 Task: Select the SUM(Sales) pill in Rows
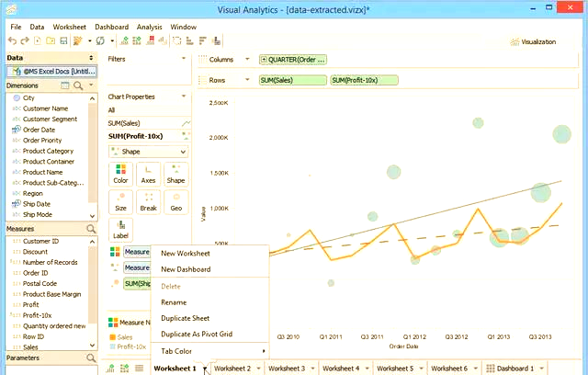click(292, 80)
